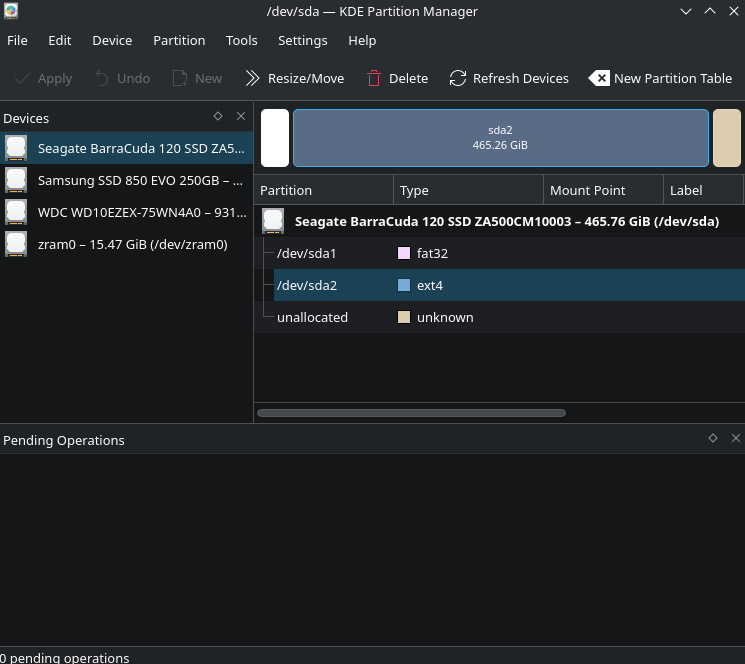This screenshot has width=745, height=664.
Task: Click the New Partition Table label
Action: click(x=673, y=78)
